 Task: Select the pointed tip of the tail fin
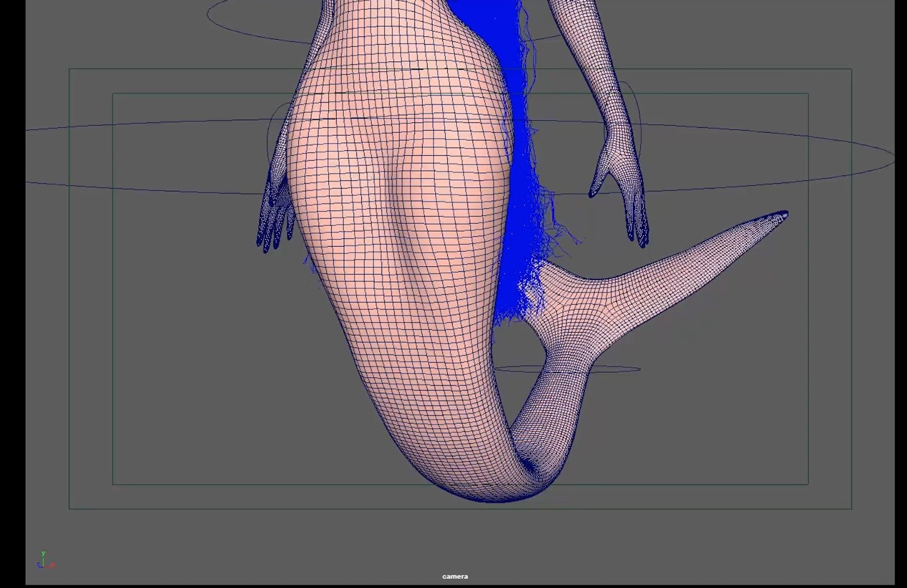click(x=782, y=215)
